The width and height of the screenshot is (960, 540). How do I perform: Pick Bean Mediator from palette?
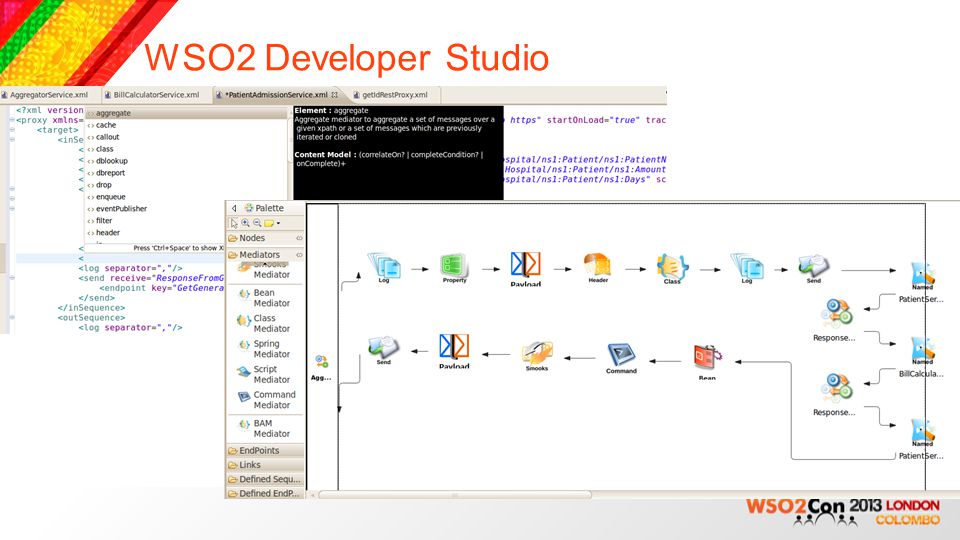pyautogui.click(x=264, y=298)
